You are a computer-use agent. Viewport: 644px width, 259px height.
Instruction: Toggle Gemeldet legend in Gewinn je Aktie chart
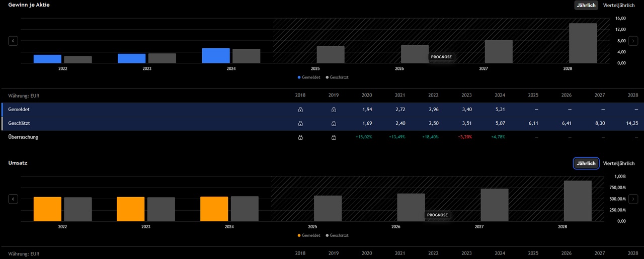pyautogui.click(x=309, y=77)
